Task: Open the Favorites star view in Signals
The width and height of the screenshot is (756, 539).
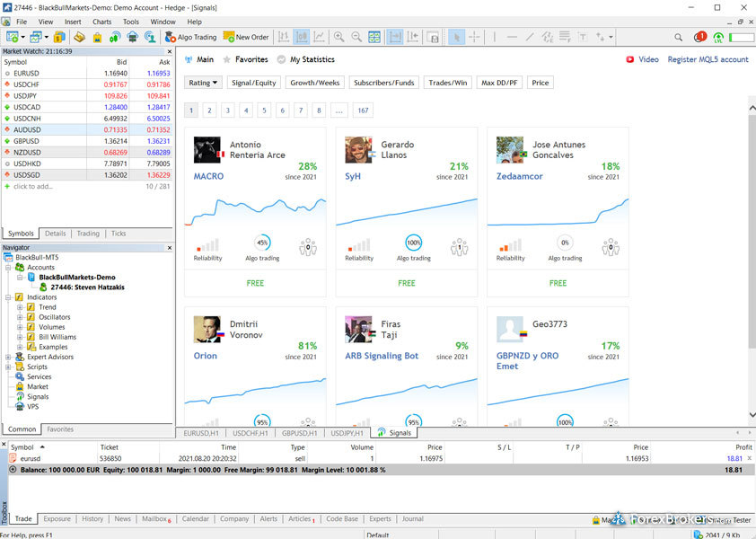Action: click(245, 59)
